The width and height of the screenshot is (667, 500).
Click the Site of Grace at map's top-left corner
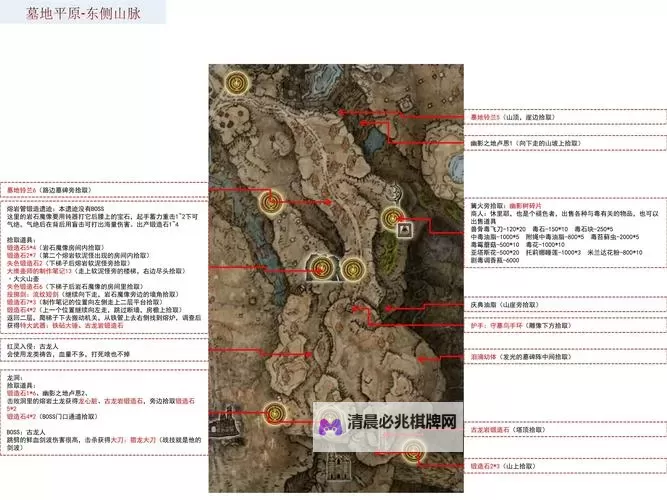coord(236,83)
